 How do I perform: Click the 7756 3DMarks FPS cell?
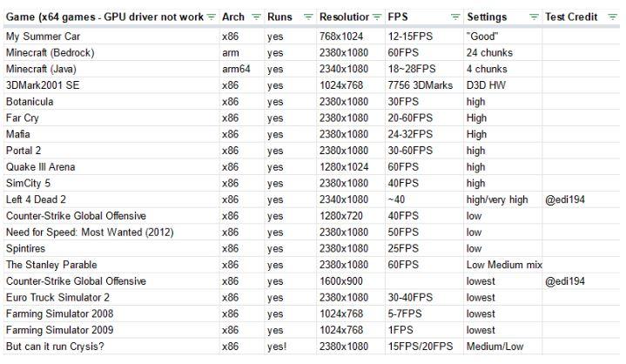pos(420,85)
